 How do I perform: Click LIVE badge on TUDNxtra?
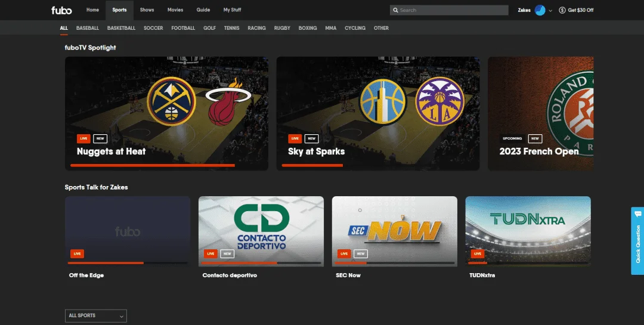click(477, 253)
